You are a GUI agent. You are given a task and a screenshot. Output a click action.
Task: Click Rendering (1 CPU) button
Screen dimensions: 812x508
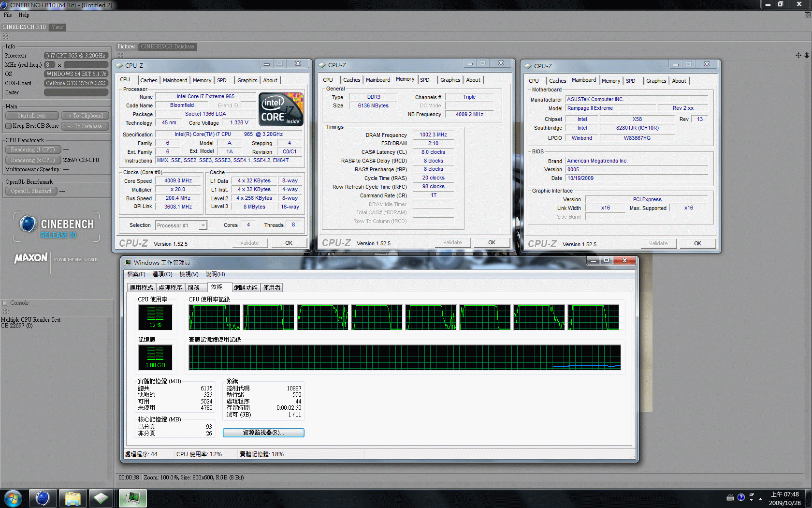tap(33, 149)
